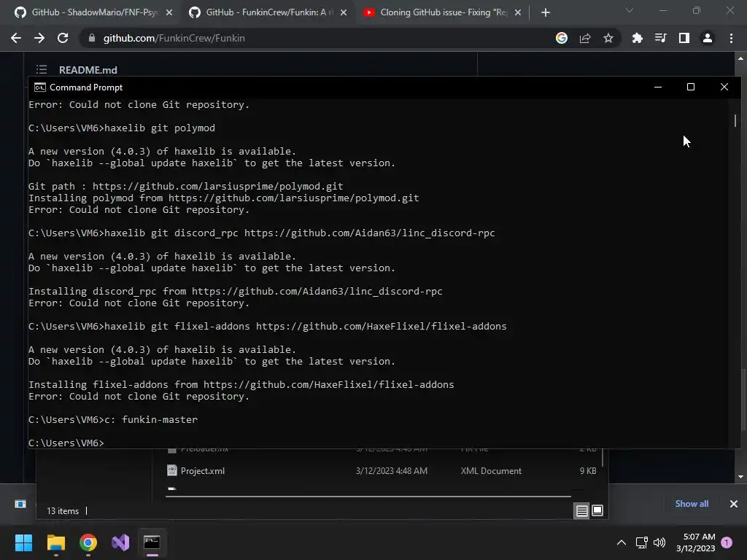Click Project.xml date 3/12/2023 4:48 AM
747x560 pixels.
tap(391, 471)
